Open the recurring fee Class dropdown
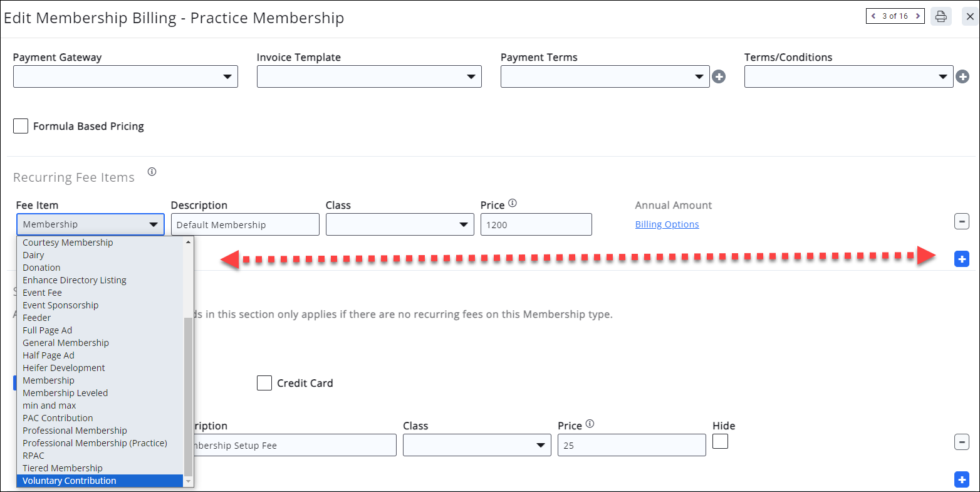This screenshot has width=980, height=492. (x=399, y=224)
